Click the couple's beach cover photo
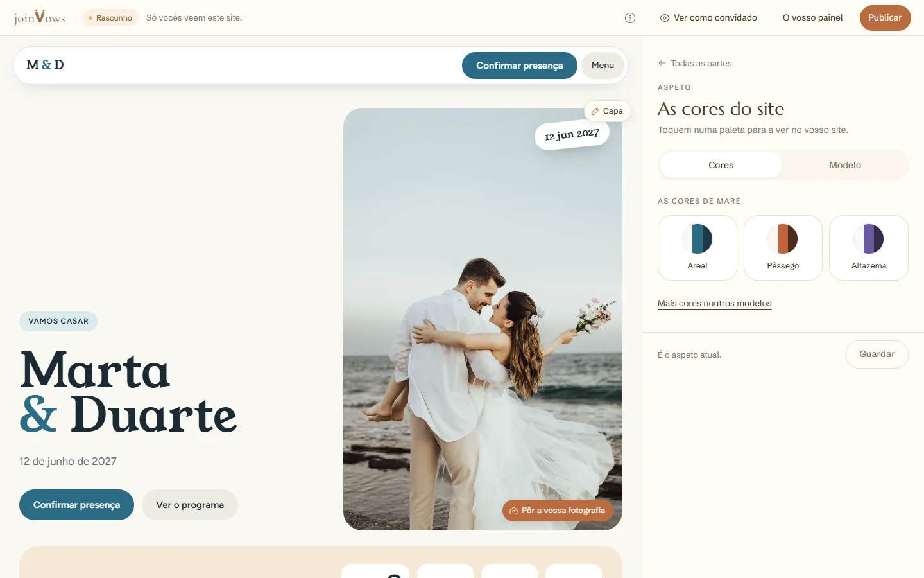Image resolution: width=924 pixels, height=578 pixels. tap(483, 319)
